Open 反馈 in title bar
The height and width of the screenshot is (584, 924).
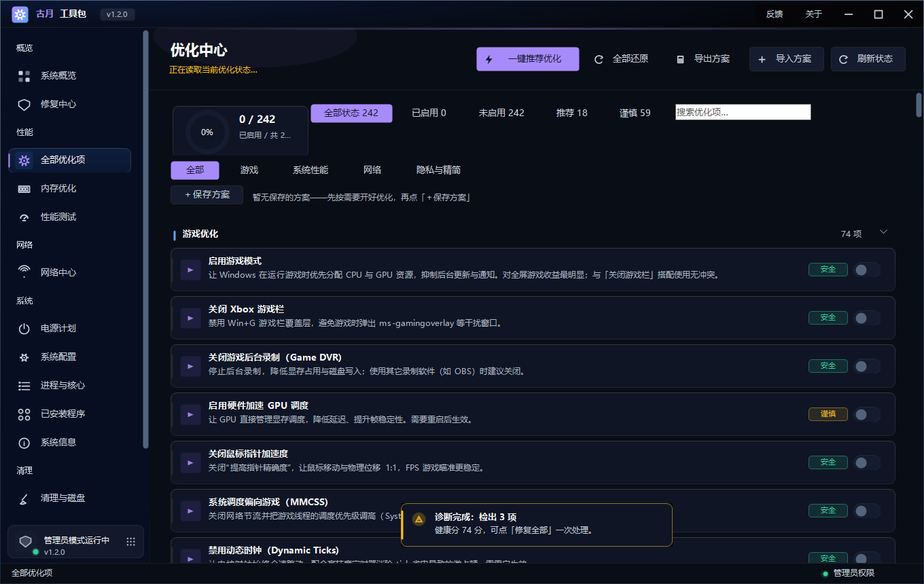coord(775,14)
